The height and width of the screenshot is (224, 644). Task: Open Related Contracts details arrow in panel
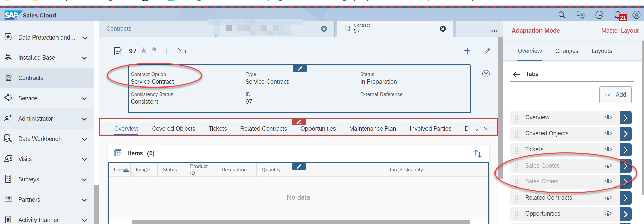[626, 198]
